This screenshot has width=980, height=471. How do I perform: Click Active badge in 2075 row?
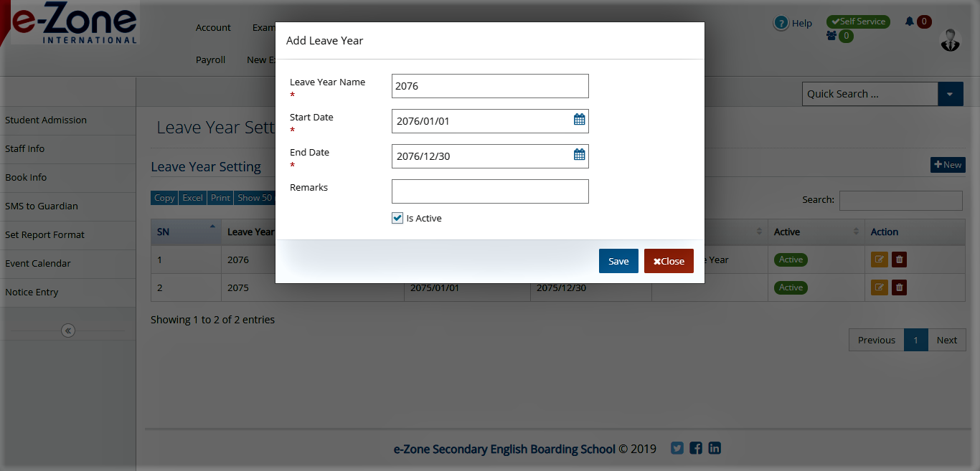pos(791,287)
